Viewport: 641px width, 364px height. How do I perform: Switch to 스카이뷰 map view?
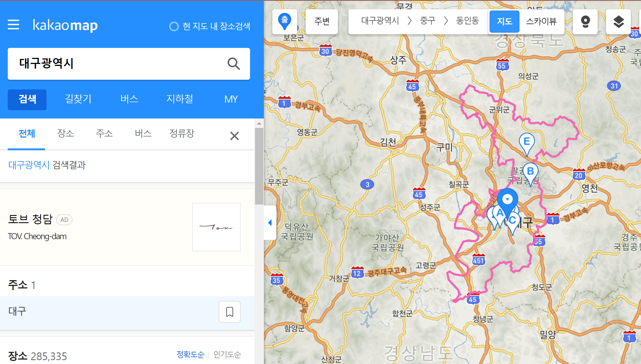541,22
